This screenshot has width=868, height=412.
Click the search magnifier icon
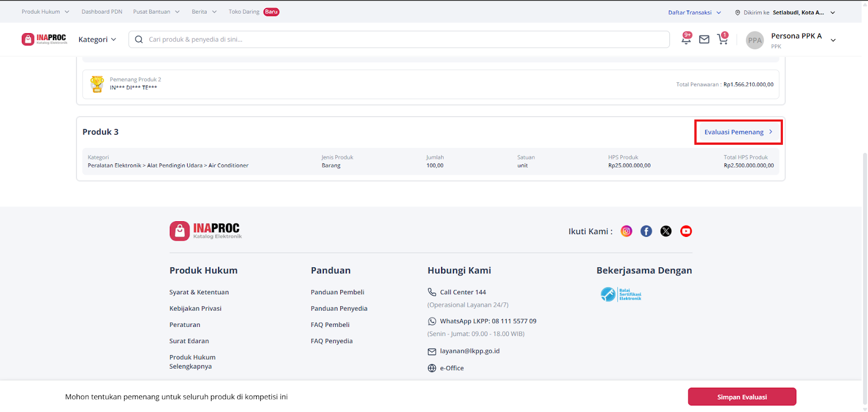(139, 40)
